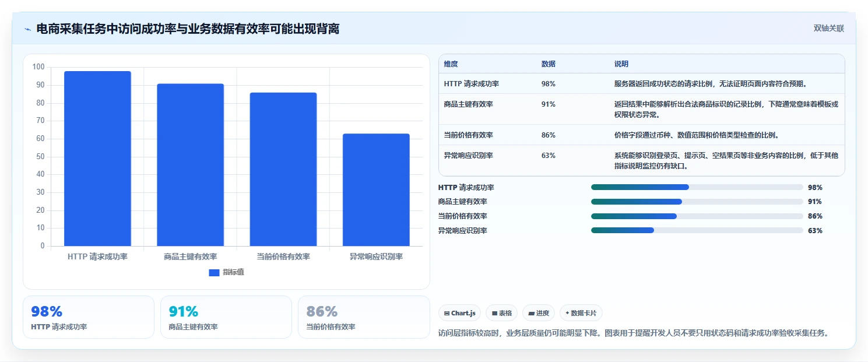Click the description starting 系统能够识别登录页
Viewport: 868px width, 362px height.
[x=726, y=161]
